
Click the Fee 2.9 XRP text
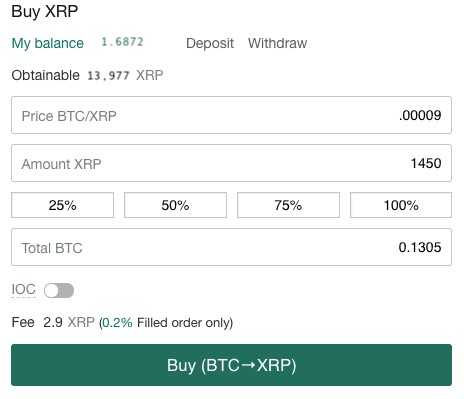[x=53, y=323]
